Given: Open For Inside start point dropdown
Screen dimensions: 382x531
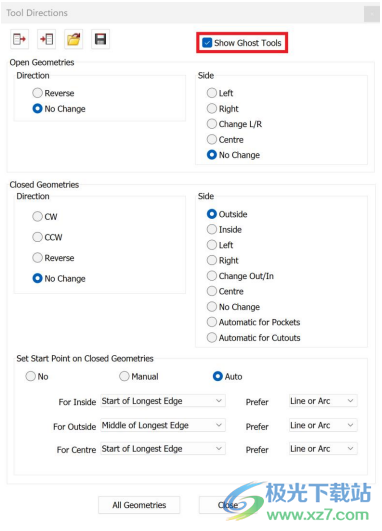Looking at the screenshot, I should point(163,401).
